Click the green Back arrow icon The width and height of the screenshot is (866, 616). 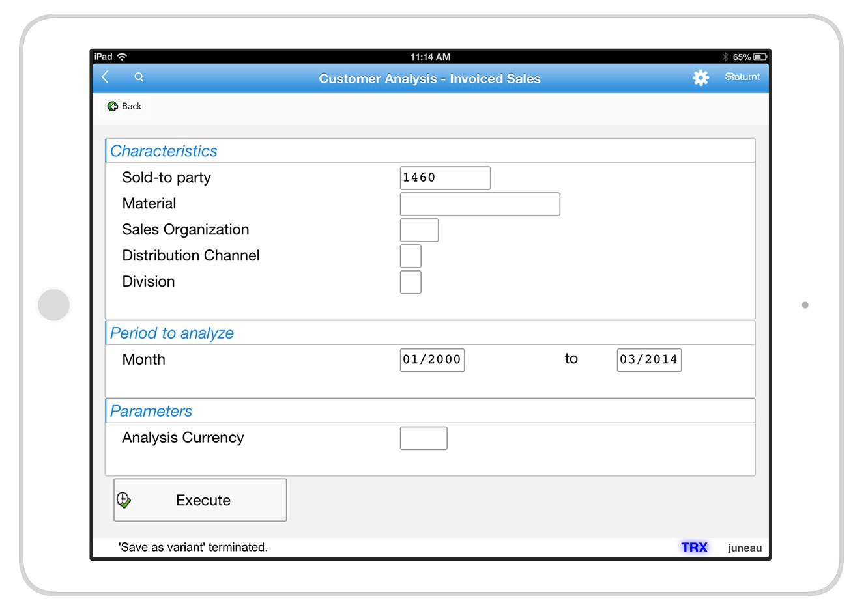click(x=113, y=106)
